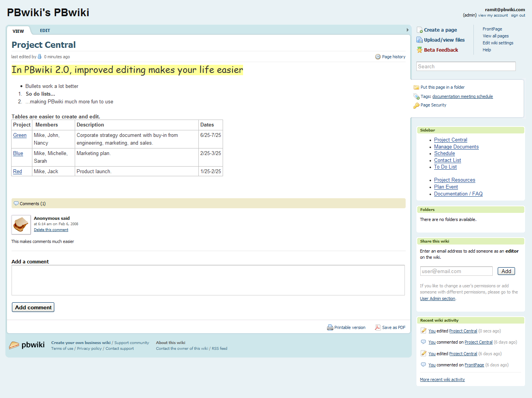The image size is (532, 398).
Task: Click the Search field
Action: pos(466,66)
